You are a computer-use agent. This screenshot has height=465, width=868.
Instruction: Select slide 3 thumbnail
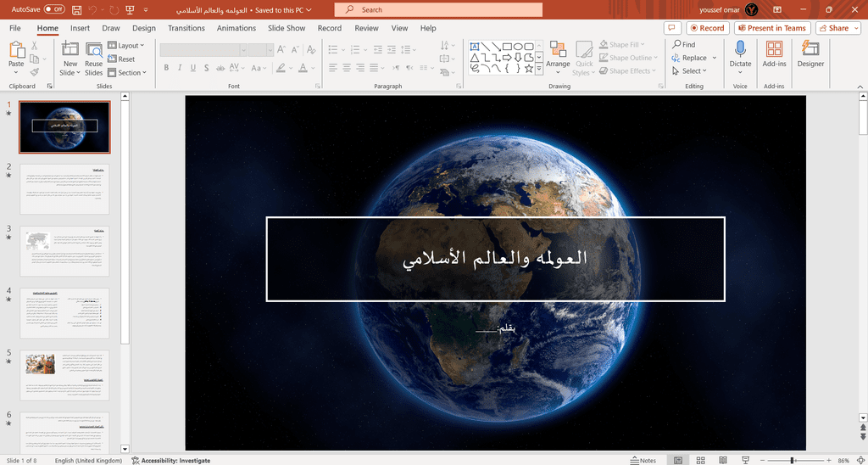point(64,251)
